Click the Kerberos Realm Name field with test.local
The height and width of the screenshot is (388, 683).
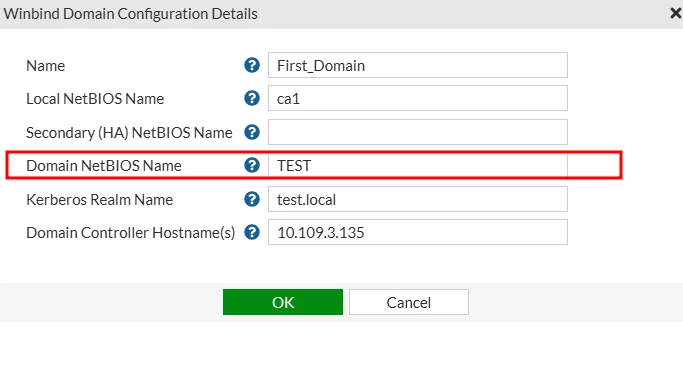click(x=418, y=199)
